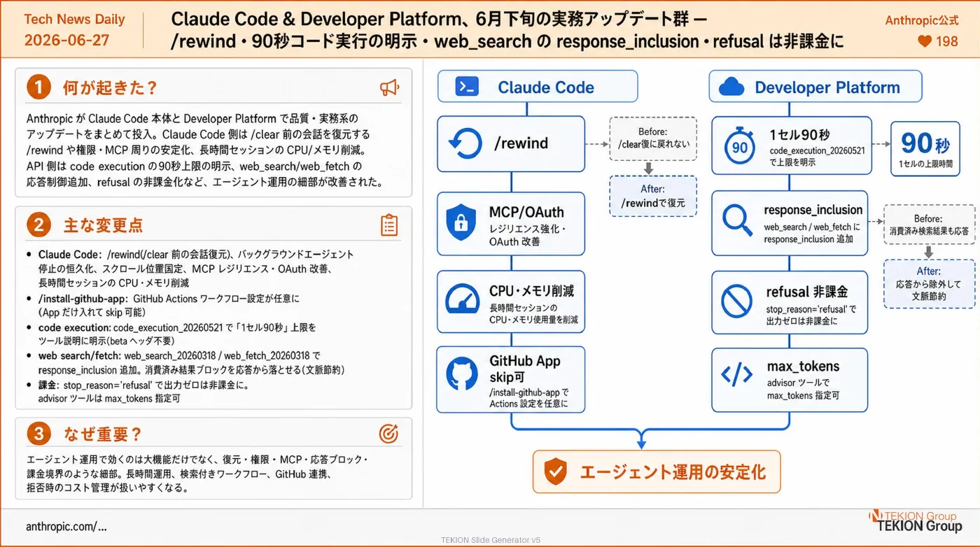Click the target icon beside なぜ重要？
The height and width of the screenshot is (547, 980).
pos(388,434)
